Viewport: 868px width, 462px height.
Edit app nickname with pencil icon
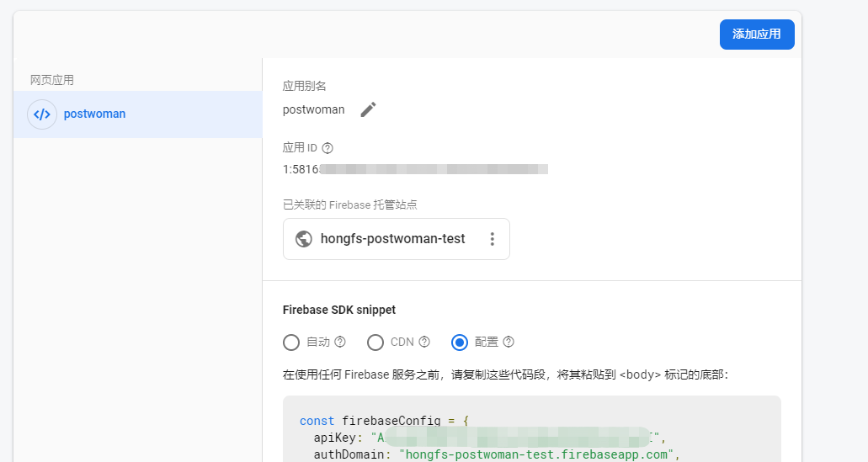pos(368,109)
